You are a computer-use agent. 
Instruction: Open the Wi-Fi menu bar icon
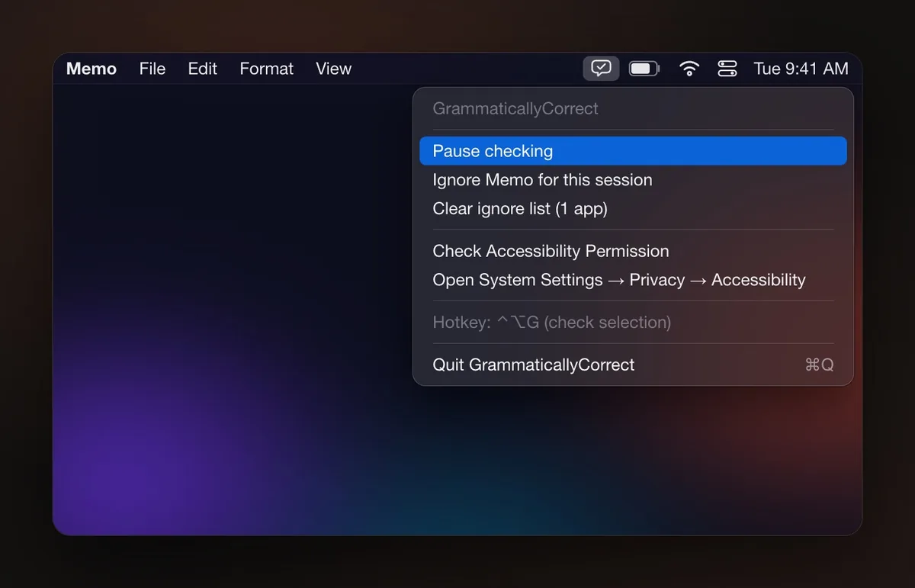[689, 69]
